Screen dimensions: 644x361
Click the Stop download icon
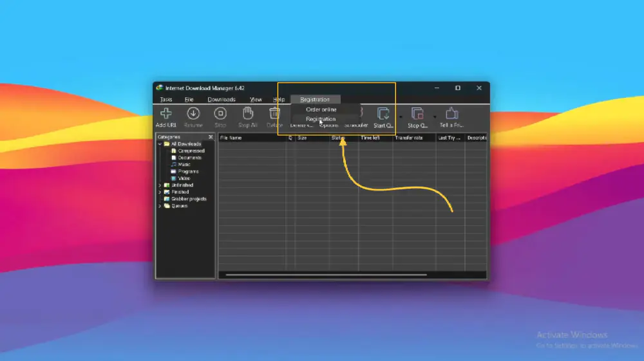[x=220, y=114]
